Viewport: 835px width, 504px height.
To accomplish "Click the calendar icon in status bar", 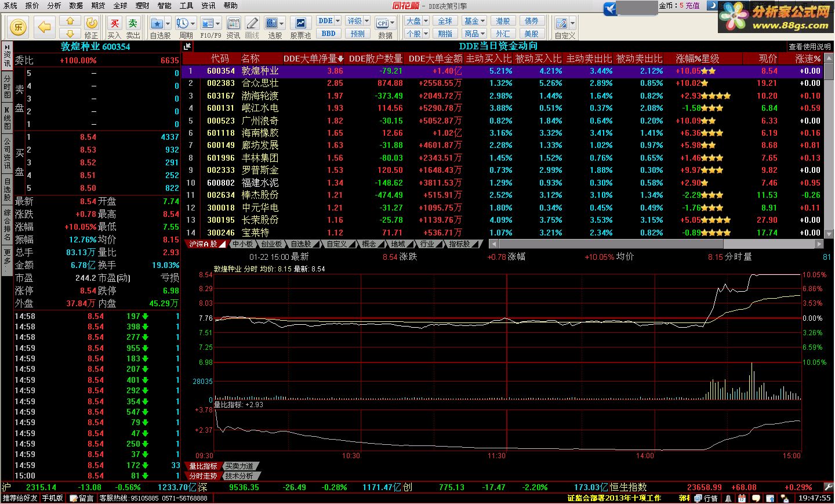I will pyautogui.click(x=742, y=498).
